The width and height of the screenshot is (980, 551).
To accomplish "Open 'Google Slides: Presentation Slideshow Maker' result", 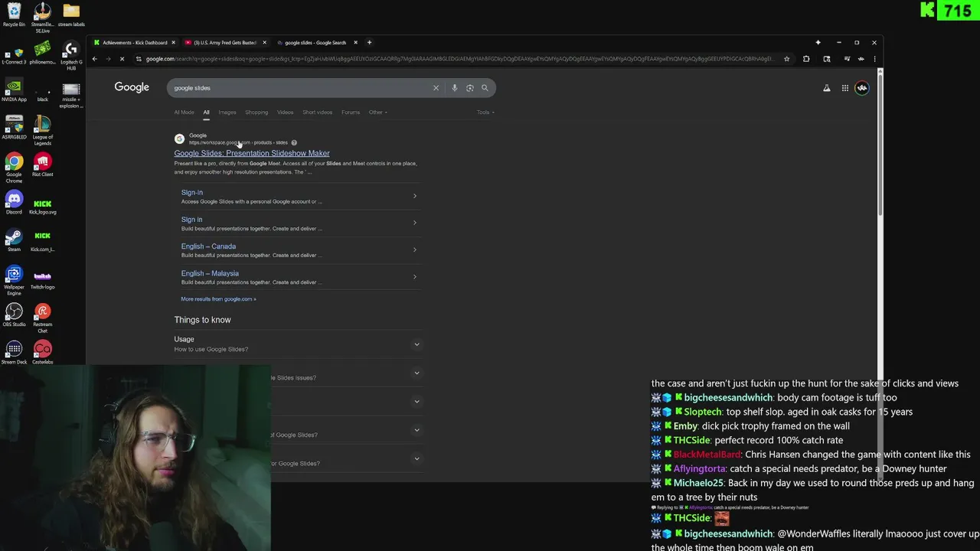I will (x=252, y=153).
